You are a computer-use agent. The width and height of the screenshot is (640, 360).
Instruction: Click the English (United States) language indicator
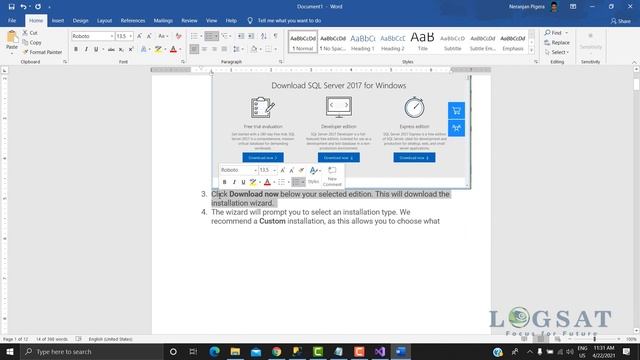[x=111, y=339]
